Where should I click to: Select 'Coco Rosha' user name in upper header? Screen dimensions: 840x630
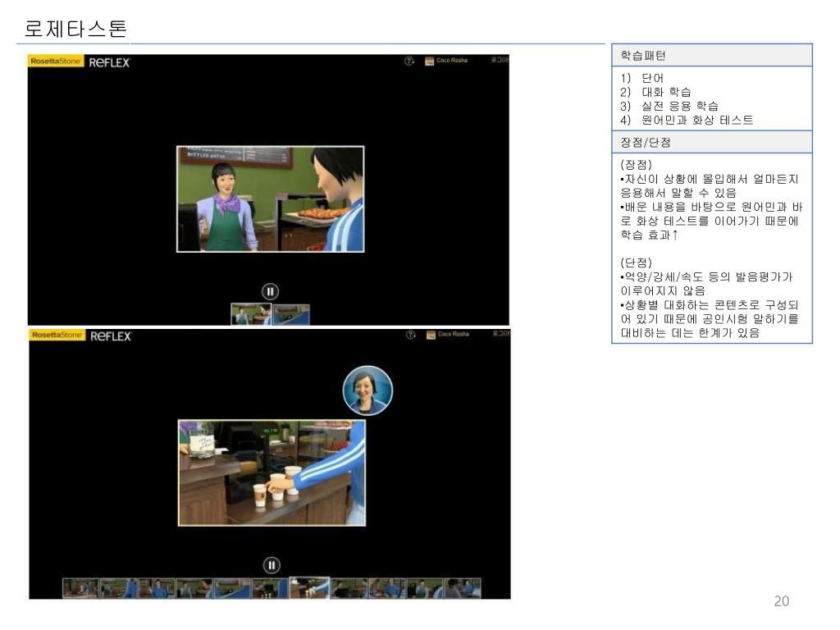click(x=452, y=61)
